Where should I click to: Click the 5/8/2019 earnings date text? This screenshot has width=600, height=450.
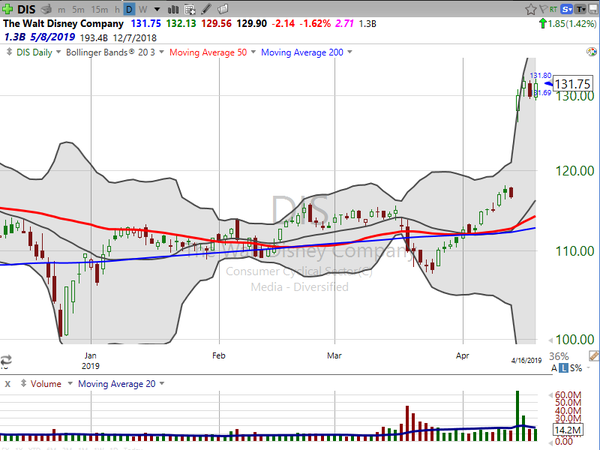coord(52,38)
